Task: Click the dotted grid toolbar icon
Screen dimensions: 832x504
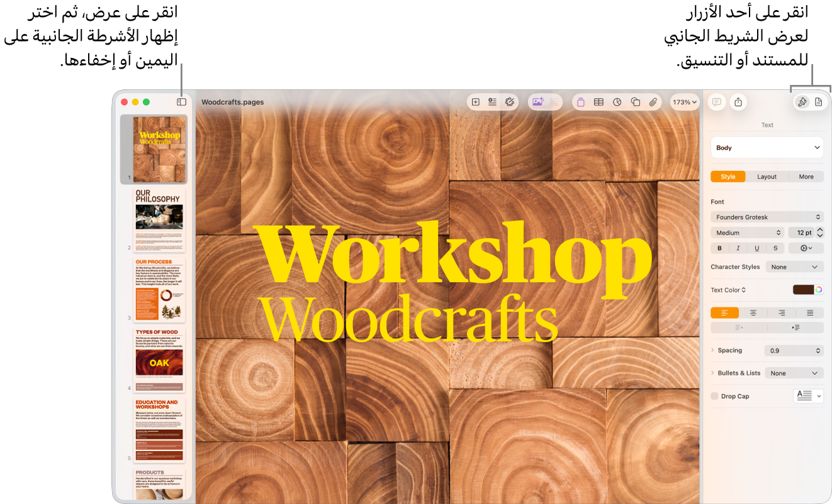Action: 554,102
